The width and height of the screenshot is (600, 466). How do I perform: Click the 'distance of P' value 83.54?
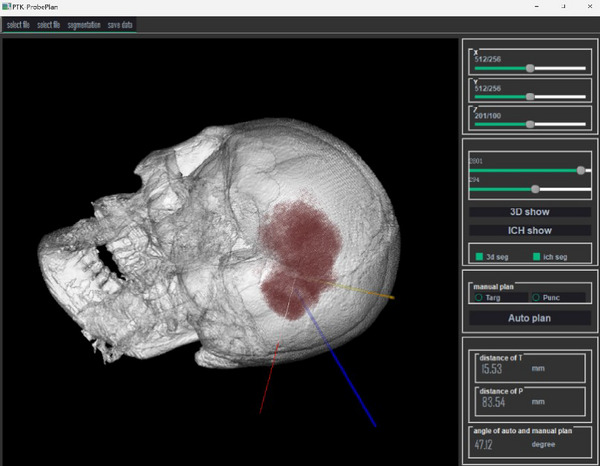[x=493, y=402]
